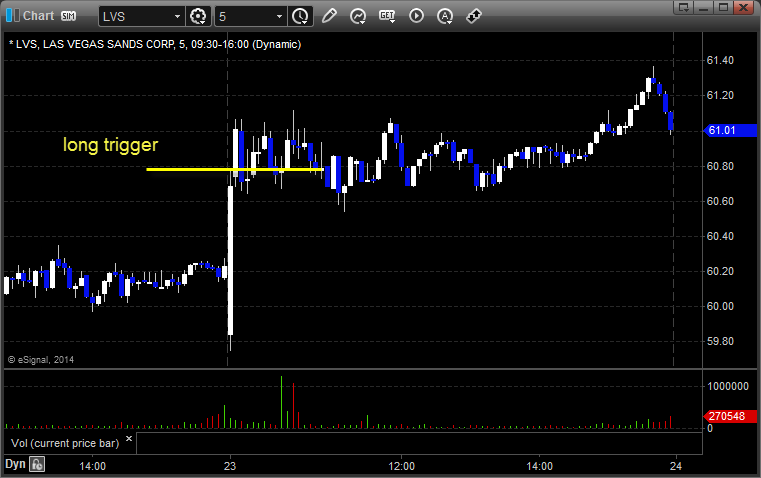Select the pencil drawing tool
The image size is (761, 478).
329,16
